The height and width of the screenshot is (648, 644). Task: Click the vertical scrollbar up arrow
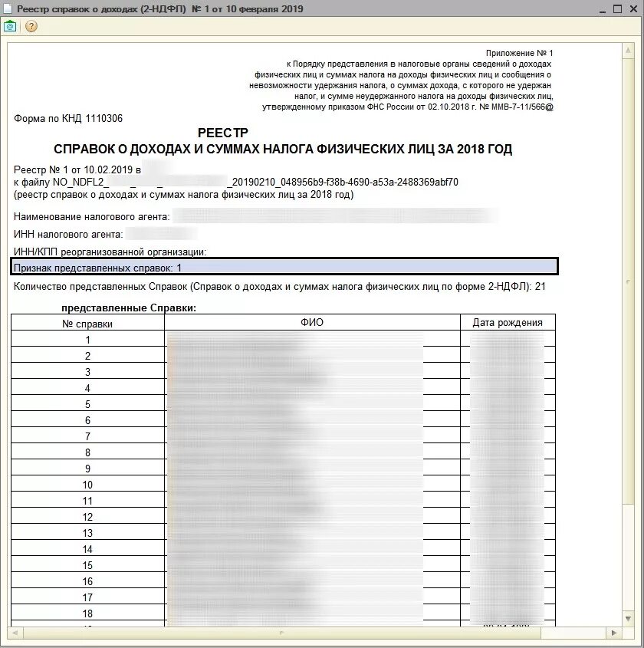(x=628, y=51)
